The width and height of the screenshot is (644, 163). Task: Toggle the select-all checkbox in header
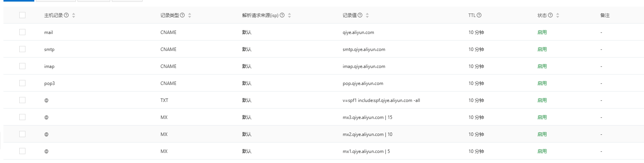[22, 15]
